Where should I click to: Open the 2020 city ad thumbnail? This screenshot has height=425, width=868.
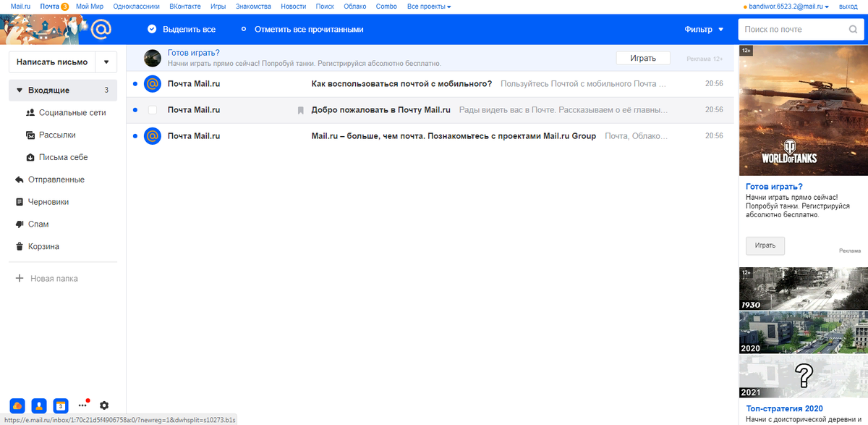pos(804,332)
